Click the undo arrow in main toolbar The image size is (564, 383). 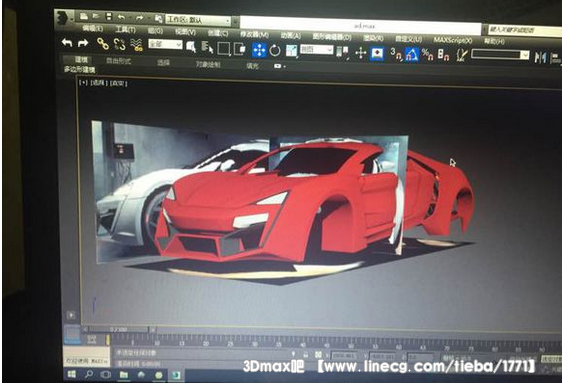67,43
